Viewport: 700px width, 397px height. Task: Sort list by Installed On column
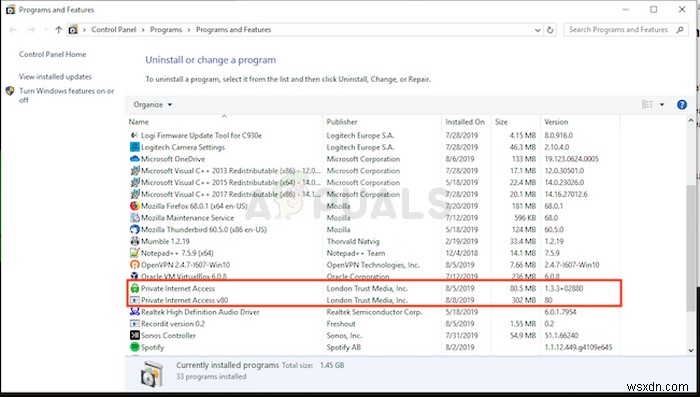pos(466,121)
